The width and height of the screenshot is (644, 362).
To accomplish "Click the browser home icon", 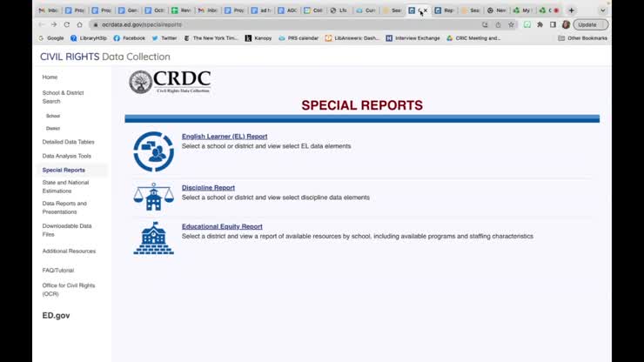I will point(80,24).
